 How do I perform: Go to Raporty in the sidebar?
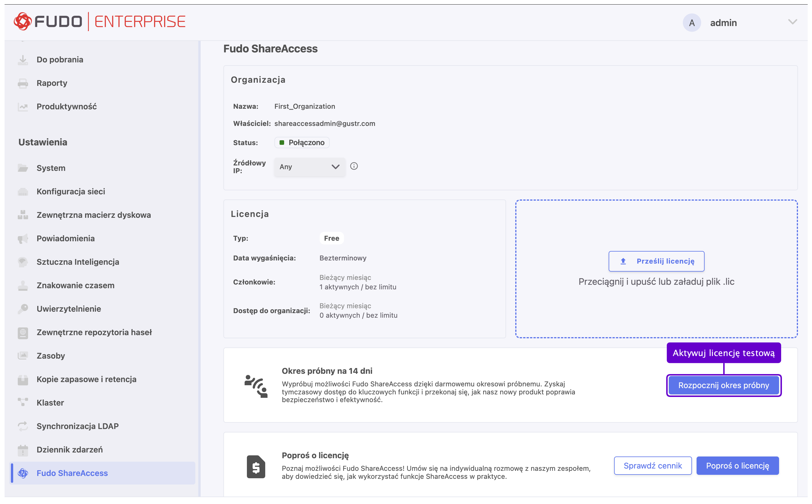[52, 83]
